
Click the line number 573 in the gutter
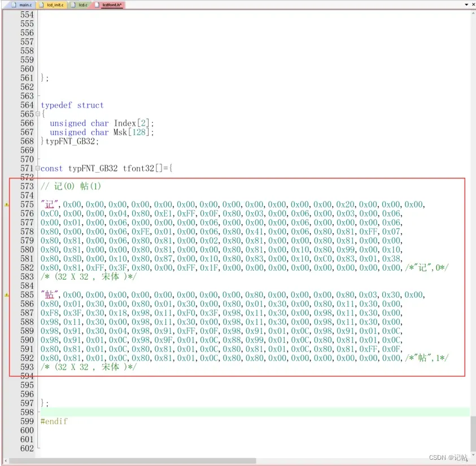[x=27, y=187]
